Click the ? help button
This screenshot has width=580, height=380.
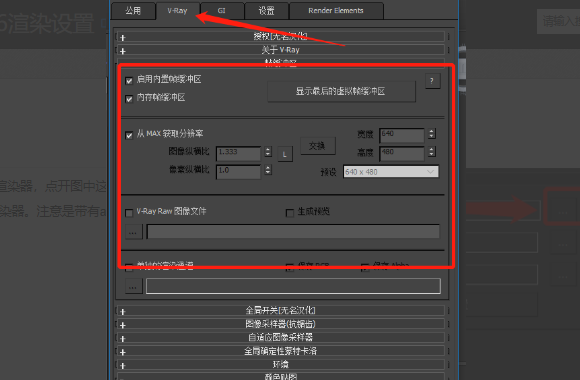(x=432, y=81)
